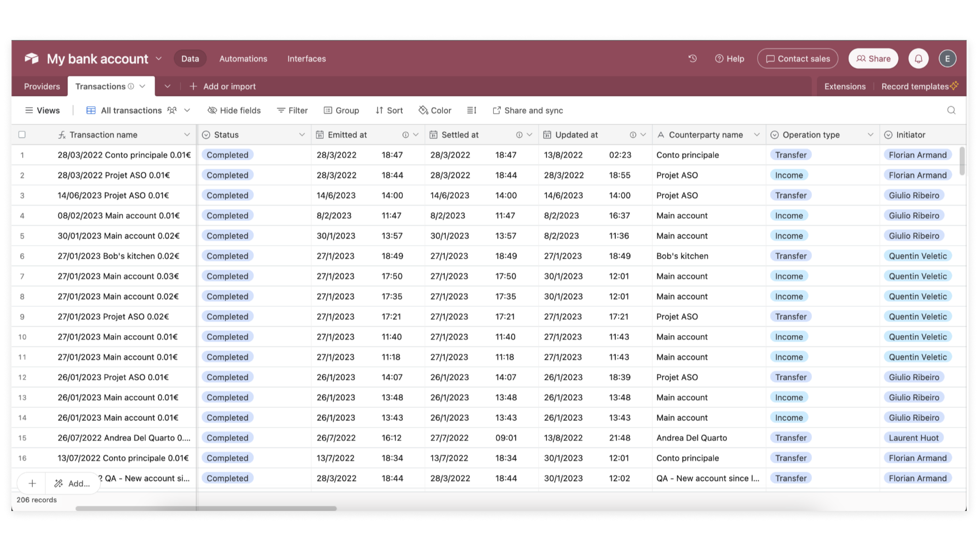Click the Share button top right
This screenshot has width=980, height=551.
pyautogui.click(x=874, y=59)
